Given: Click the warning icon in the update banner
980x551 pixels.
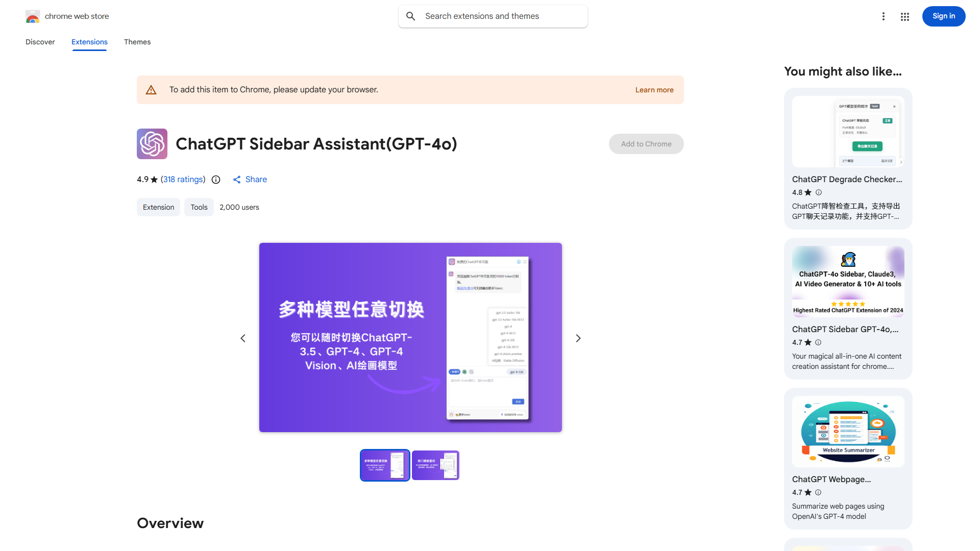Looking at the screenshot, I should pos(151,89).
